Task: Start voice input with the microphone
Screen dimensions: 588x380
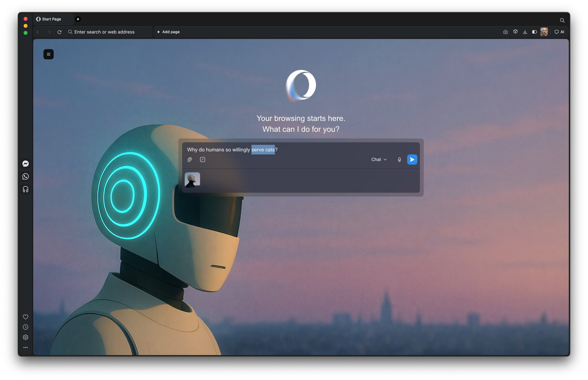Action: click(x=399, y=159)
